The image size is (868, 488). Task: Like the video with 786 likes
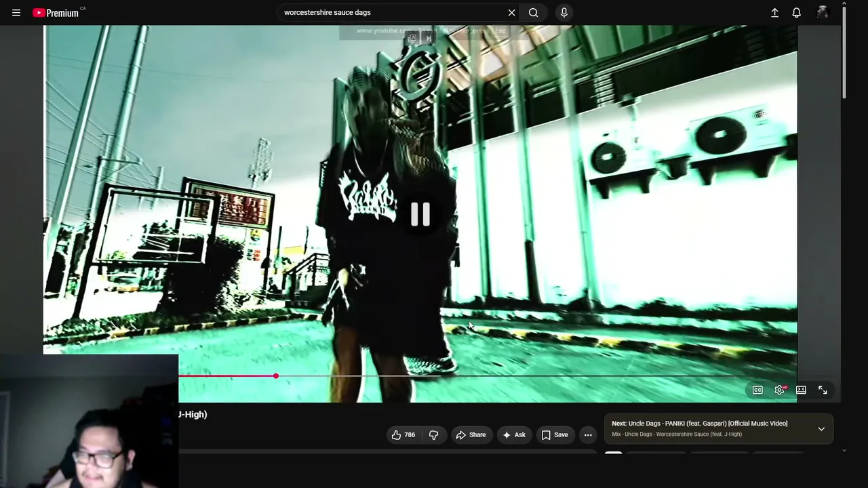click(403, 435)
